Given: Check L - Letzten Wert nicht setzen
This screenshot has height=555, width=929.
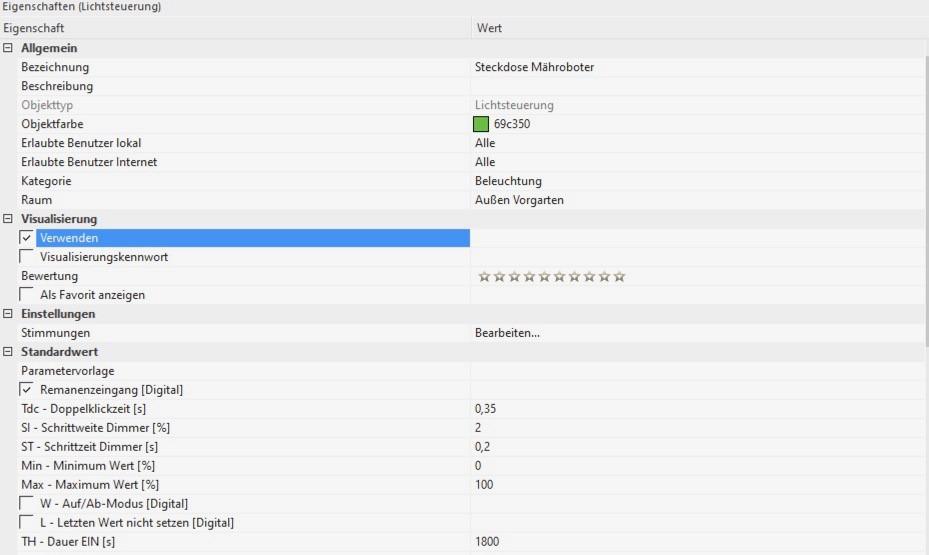Looking at the screenshot, I should 27,522.
